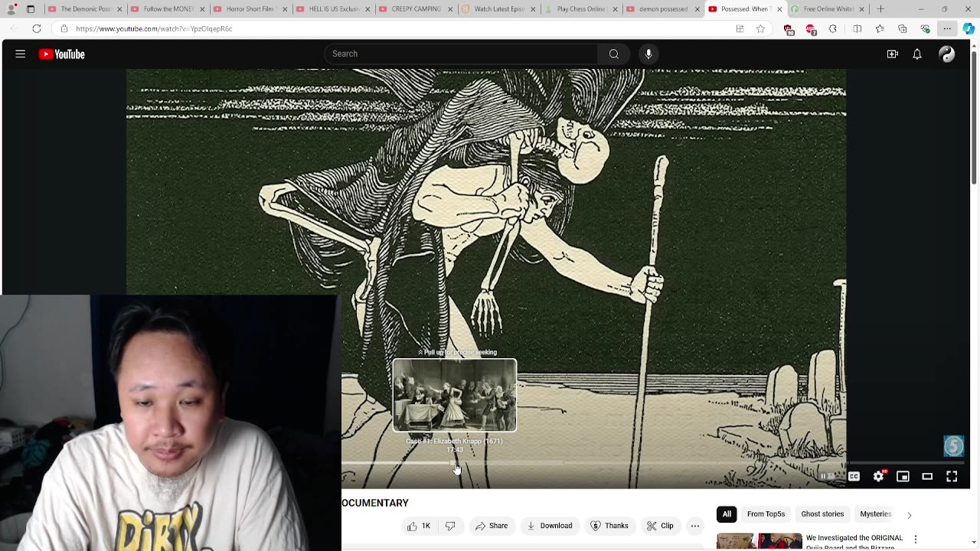Open the YouTube guide hamburger menu
The width and height of the screenshot is (980, 551).
21,54
